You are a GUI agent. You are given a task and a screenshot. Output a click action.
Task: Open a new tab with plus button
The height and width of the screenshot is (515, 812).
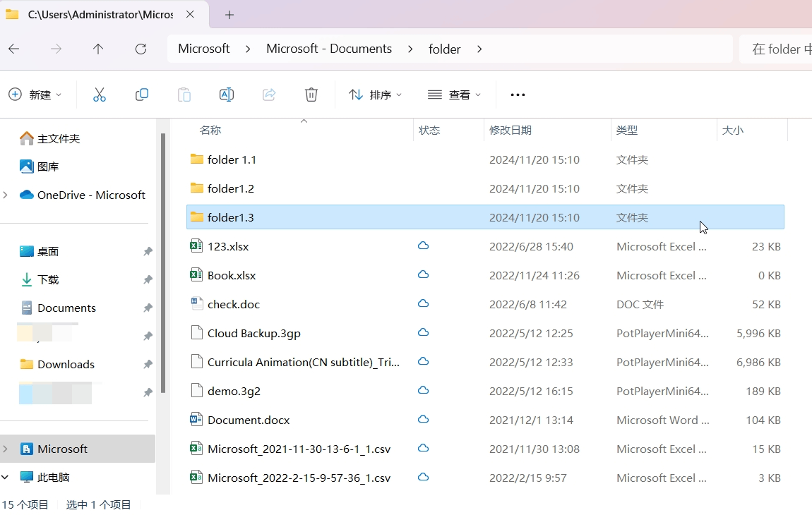229,15
